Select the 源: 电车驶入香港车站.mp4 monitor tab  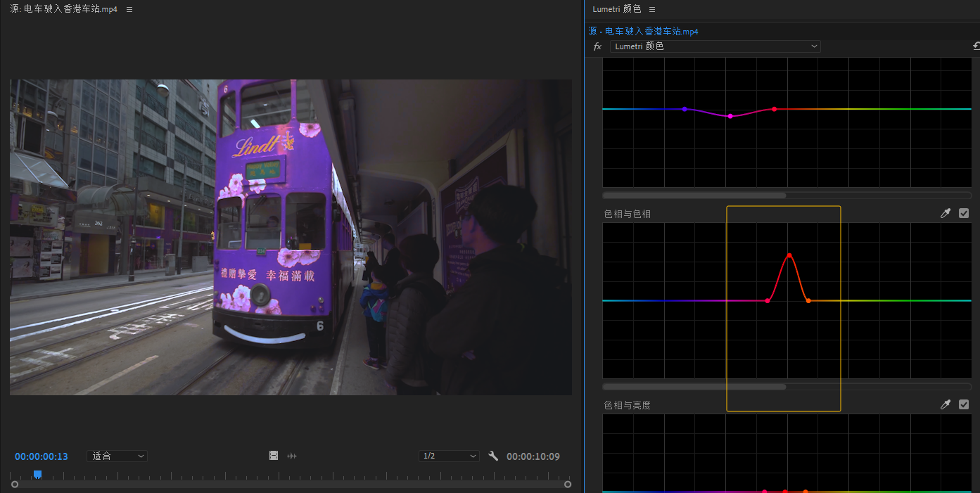[x=64, y=9]
